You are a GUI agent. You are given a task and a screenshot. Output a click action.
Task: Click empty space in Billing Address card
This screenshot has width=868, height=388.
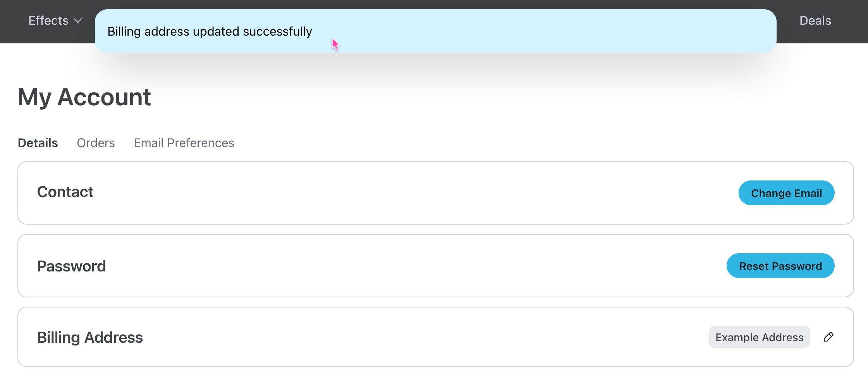[387, 337]
